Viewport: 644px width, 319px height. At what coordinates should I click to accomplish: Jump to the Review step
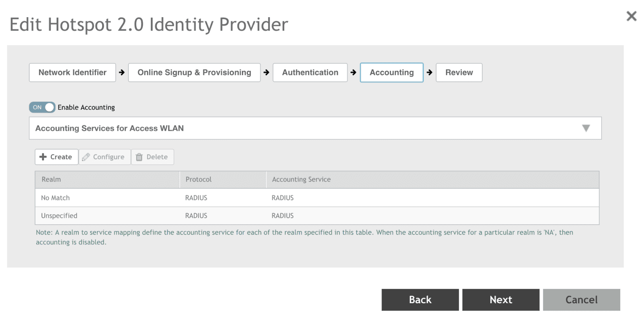click(x=459, y=72)
